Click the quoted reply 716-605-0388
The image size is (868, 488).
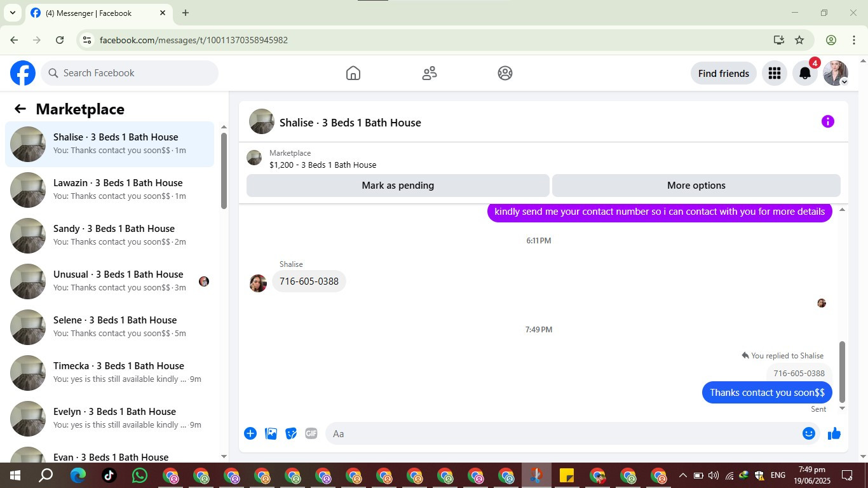click(x=799, y=374)
